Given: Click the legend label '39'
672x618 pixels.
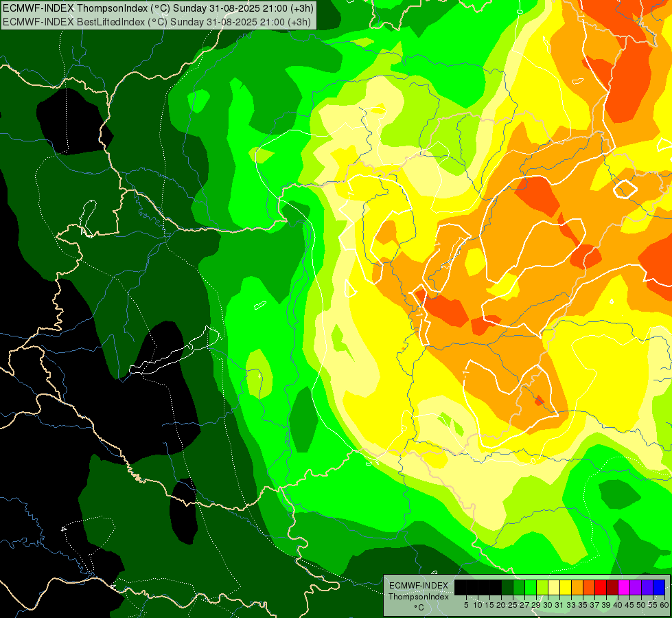Looking at the screenshot, I should coord(606,605).
